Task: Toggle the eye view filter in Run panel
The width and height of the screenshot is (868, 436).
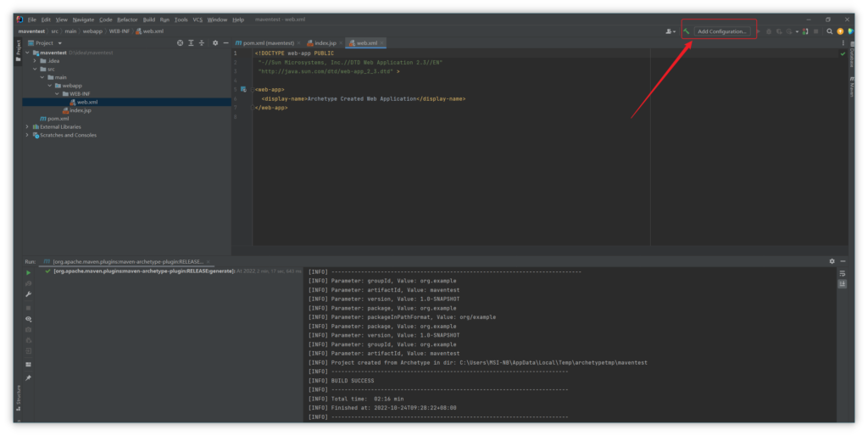Action: point(28,319)
